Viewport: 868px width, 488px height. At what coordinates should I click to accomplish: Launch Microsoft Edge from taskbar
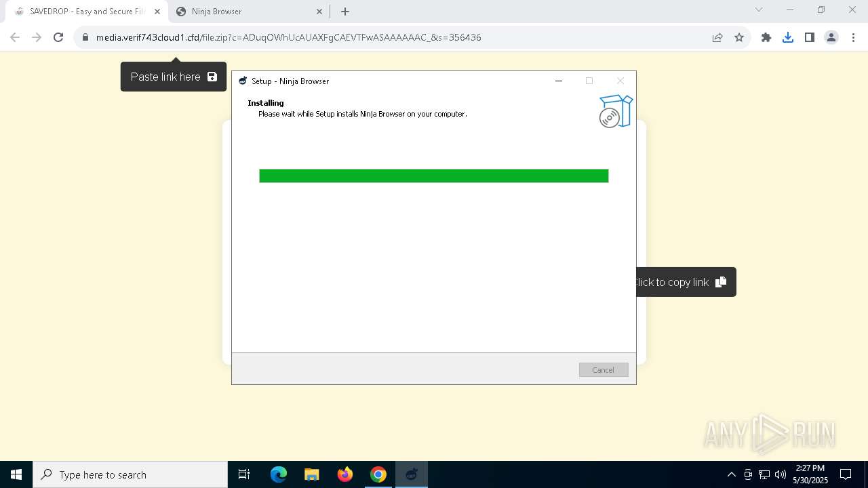pyautogui.click(x=279, y=474)
